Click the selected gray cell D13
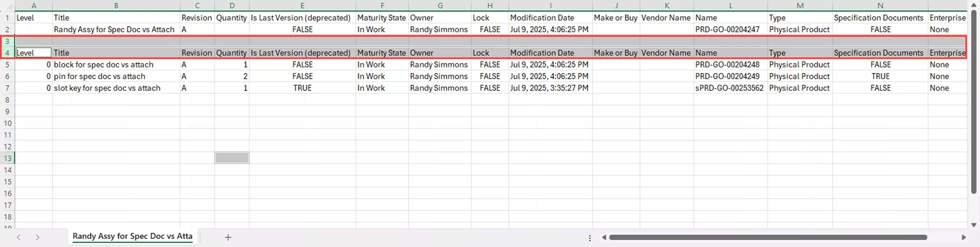Image resolution: width=980 pixels, height=247 pixels. pos(232,158)
